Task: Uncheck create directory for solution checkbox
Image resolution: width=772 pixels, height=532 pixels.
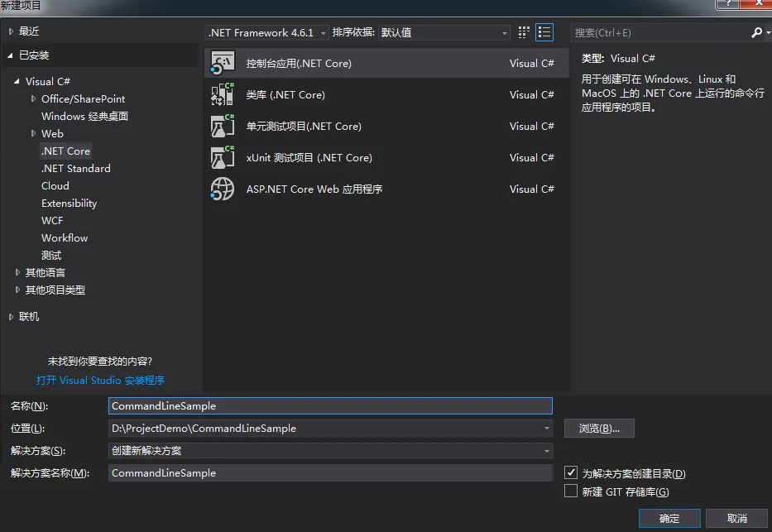Action: point(570,473)
